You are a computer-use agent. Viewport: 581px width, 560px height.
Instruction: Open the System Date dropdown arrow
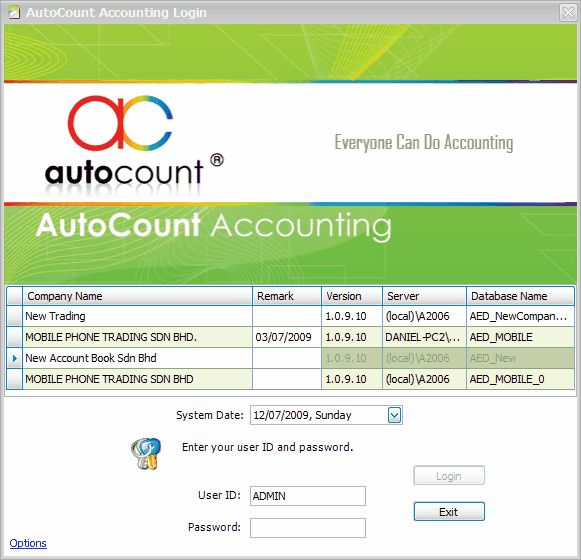click(394, 415)
